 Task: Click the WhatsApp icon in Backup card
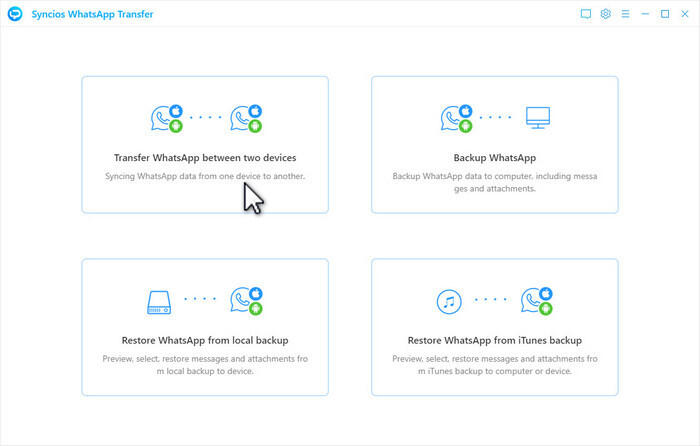click(453, 118)
